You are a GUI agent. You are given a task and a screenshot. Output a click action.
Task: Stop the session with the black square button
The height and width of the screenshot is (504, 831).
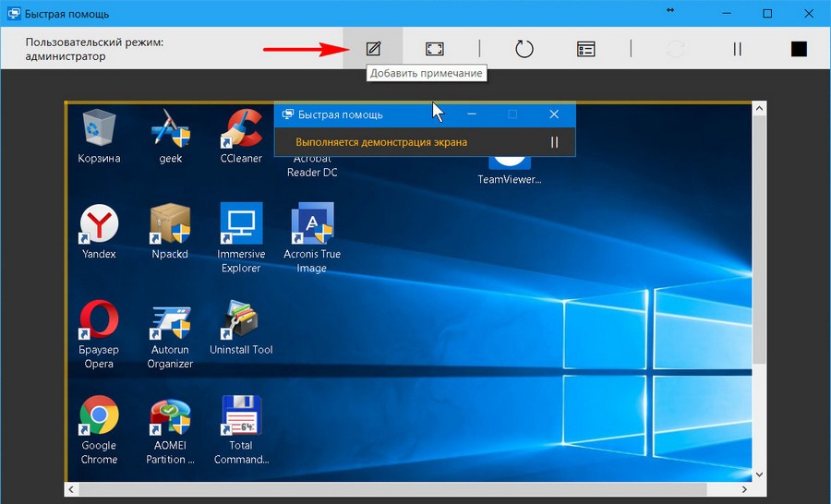point(799,49)
